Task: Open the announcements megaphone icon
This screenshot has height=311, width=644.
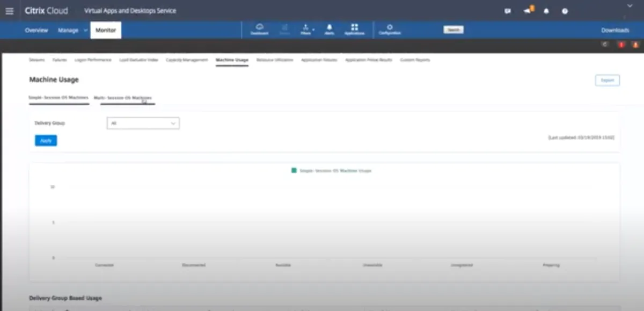Action: [x=528, y=10]
